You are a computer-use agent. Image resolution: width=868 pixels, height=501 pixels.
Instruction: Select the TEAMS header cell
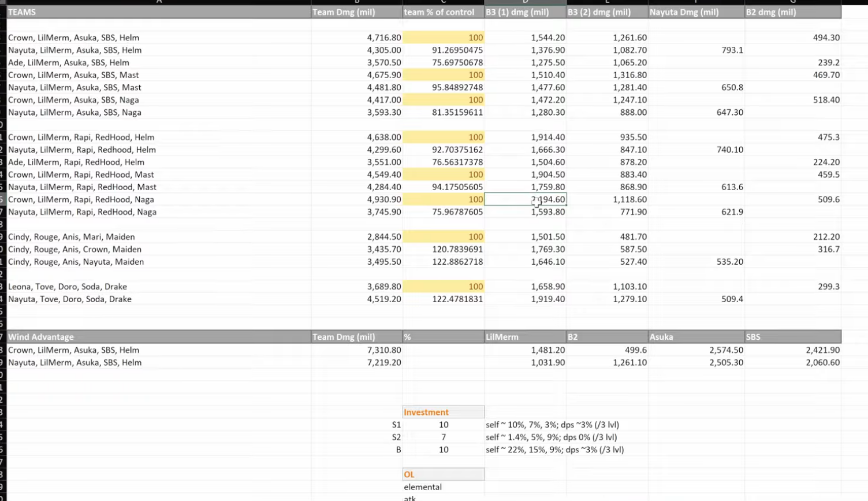(159, 12)
